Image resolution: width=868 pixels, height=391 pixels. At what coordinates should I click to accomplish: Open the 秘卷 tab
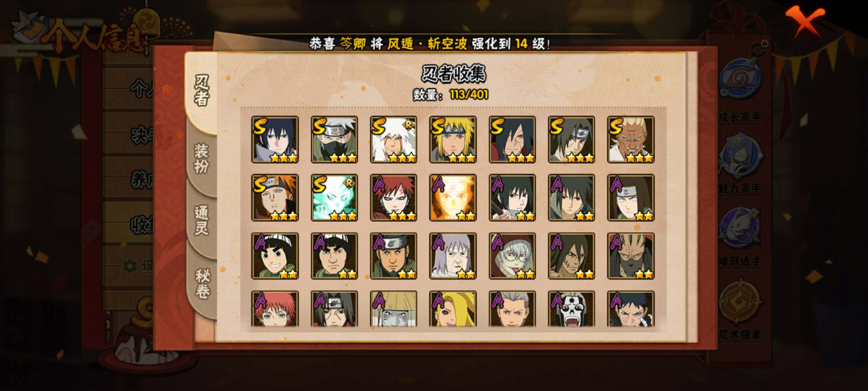click(202, 284)
